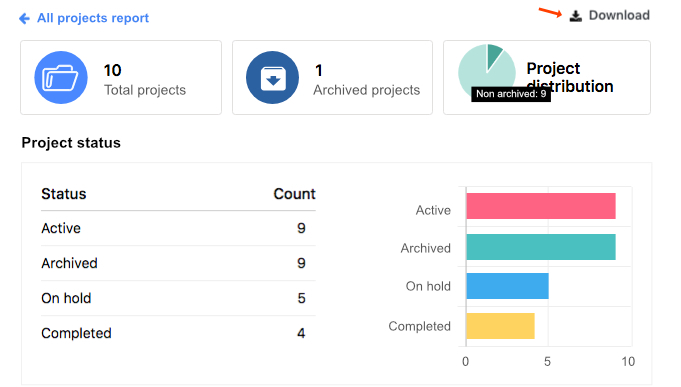Click the 0 tick on chart axis

[466, 361]
